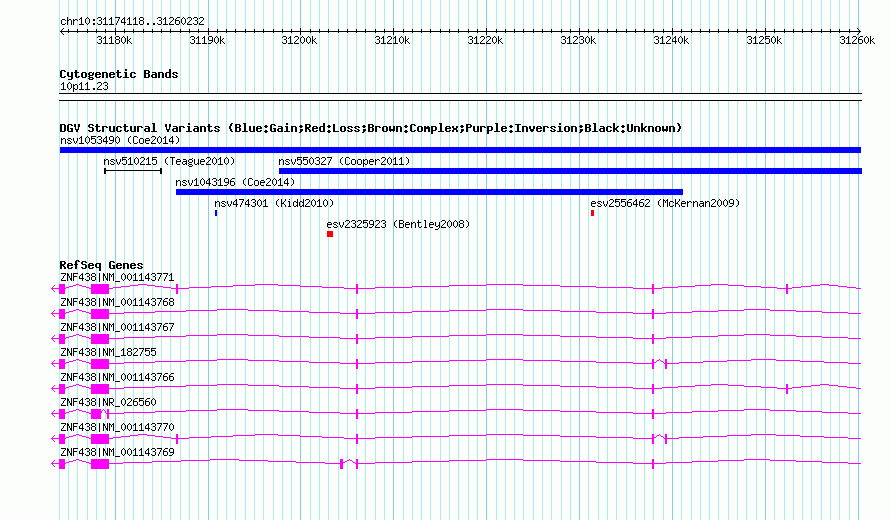Open nsv474301 (Kidd2010) label
The height and width of the screenshot is (520, 890).
(274, 203)
